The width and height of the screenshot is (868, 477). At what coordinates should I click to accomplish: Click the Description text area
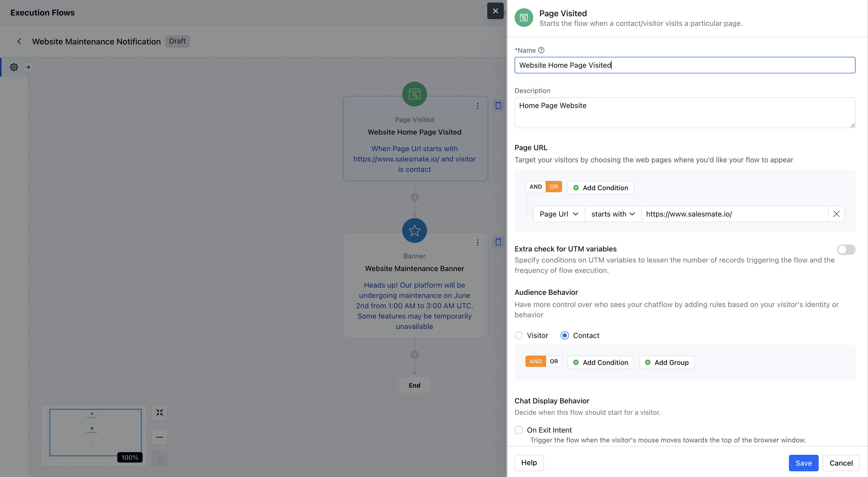(684, 113)
